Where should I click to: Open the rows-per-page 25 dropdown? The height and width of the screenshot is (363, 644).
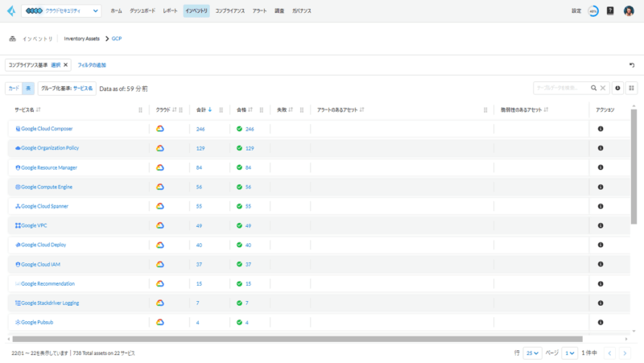click(532, 353)
